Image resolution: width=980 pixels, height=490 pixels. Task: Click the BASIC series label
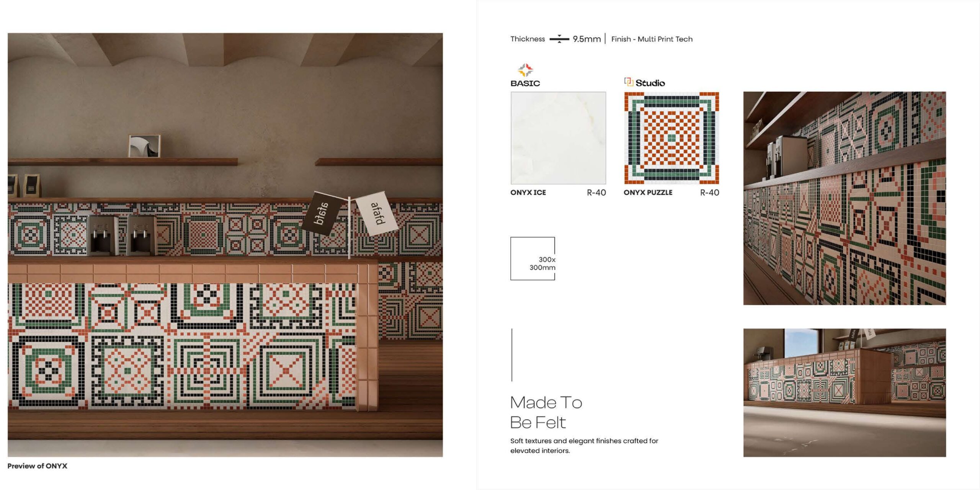coord(525,83)
